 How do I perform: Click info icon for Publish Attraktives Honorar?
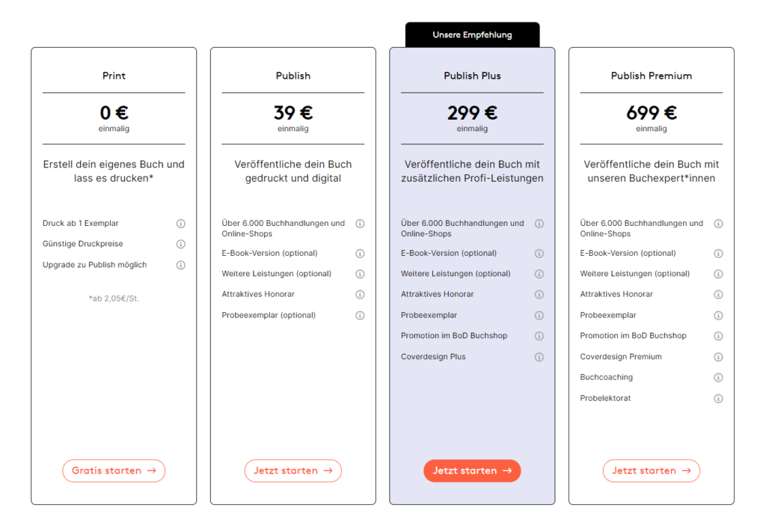tap(360, 295)
